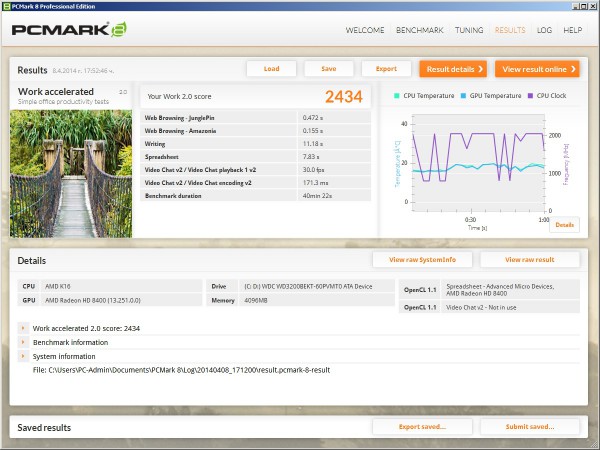The width and height of the screenshot is (600, 450).
Task: Expand System information section
Action: (x=23, y=356)
